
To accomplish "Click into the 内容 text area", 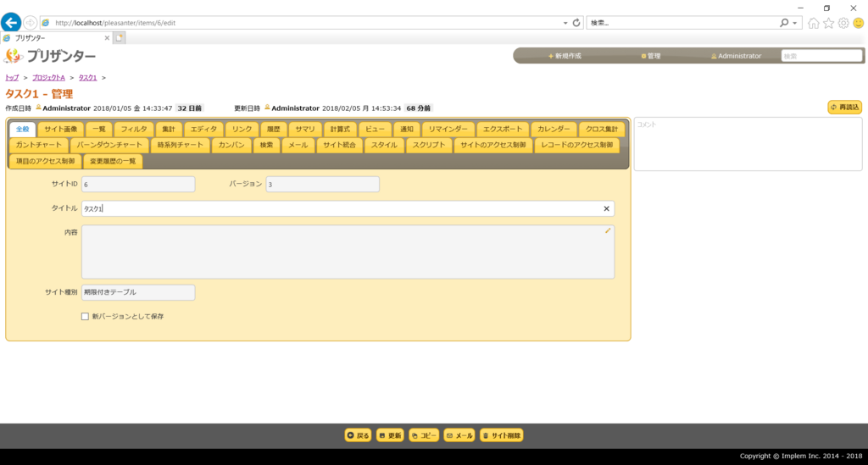I will [x=348, y=252].
